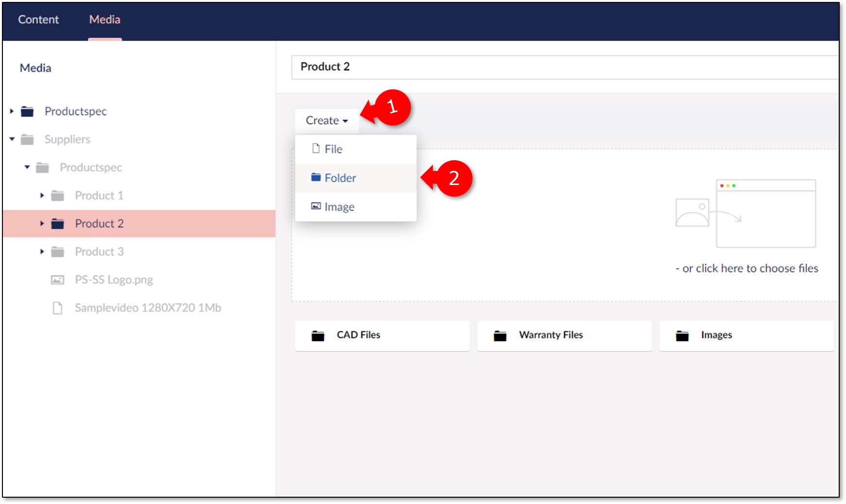Image resolution: width=846 pixels, height=504 pixels.
Task: Choose Image from the Create menu
Action: pos(356,207)
